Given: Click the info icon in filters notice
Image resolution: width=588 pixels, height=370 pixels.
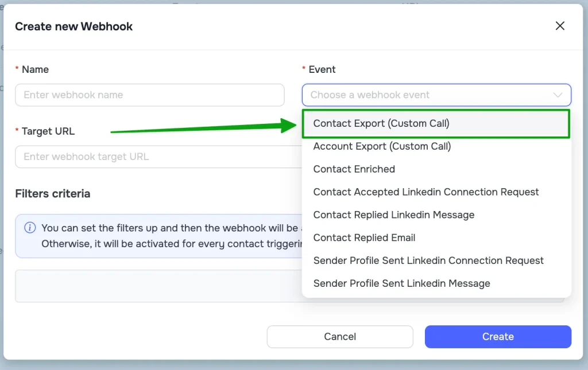Looking at the screenshot, I should tap(30, 228).
